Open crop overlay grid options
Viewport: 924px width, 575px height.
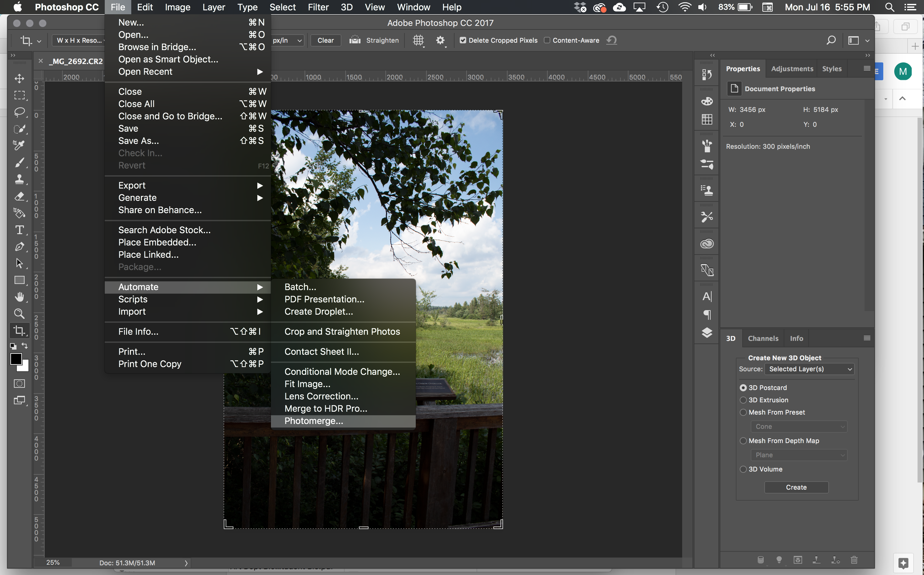pyautogui.click(x=418, y=40)
